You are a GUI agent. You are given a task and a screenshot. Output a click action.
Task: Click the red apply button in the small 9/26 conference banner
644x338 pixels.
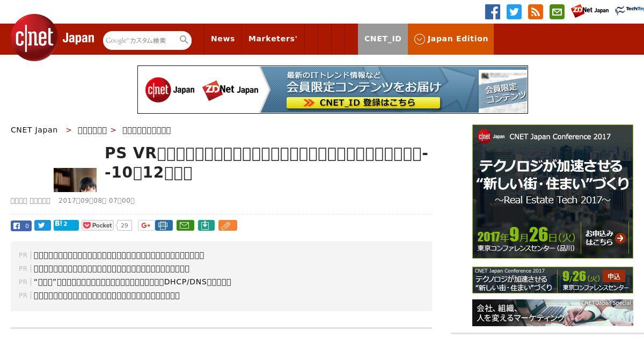(614, 276)
